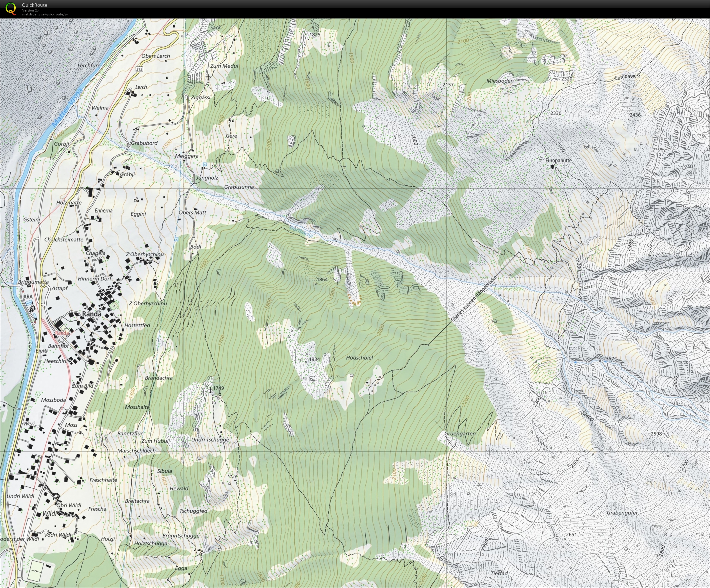Click the bold Randa village name
This screenshot has width=710, height=588.
click(92, 314)
